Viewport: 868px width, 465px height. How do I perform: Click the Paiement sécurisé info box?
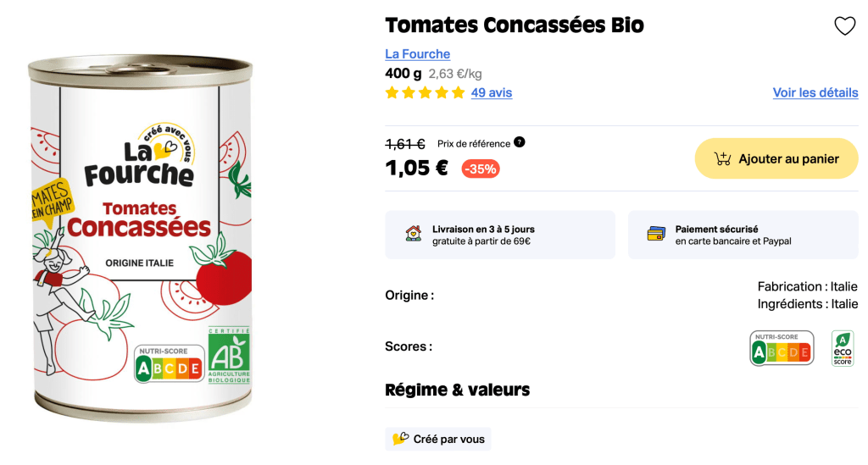click(x=743, y=235)
